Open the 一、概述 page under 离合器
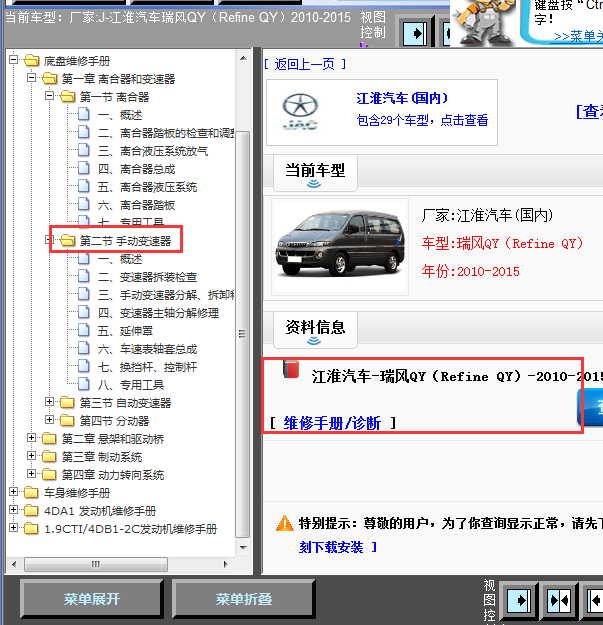 [120, 115]
